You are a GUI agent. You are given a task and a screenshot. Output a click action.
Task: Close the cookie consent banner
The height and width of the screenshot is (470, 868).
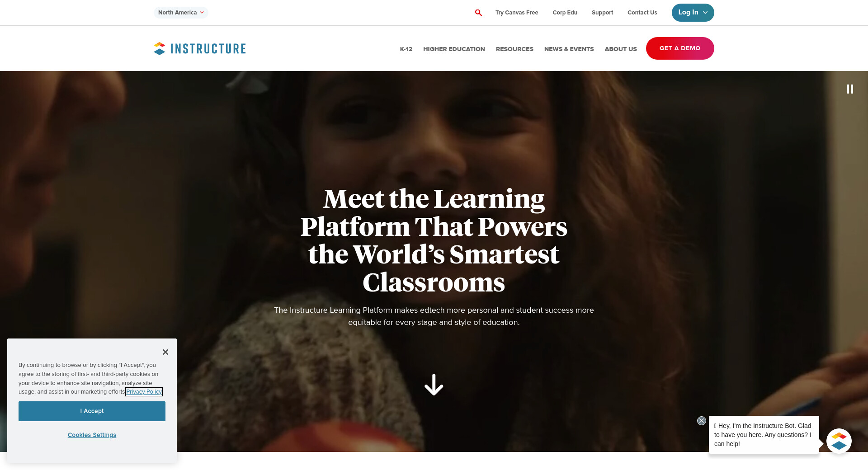[x=165, y=352]
